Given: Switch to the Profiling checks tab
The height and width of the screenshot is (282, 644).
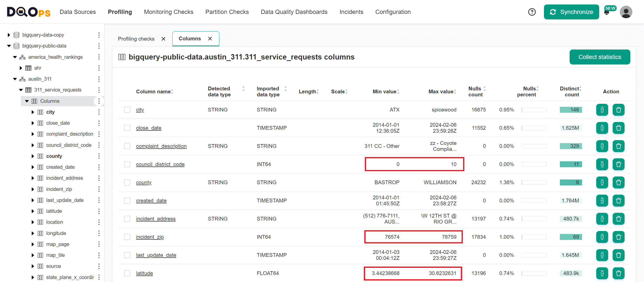Looking at the screenshot, I should click(x=136, y=39).
